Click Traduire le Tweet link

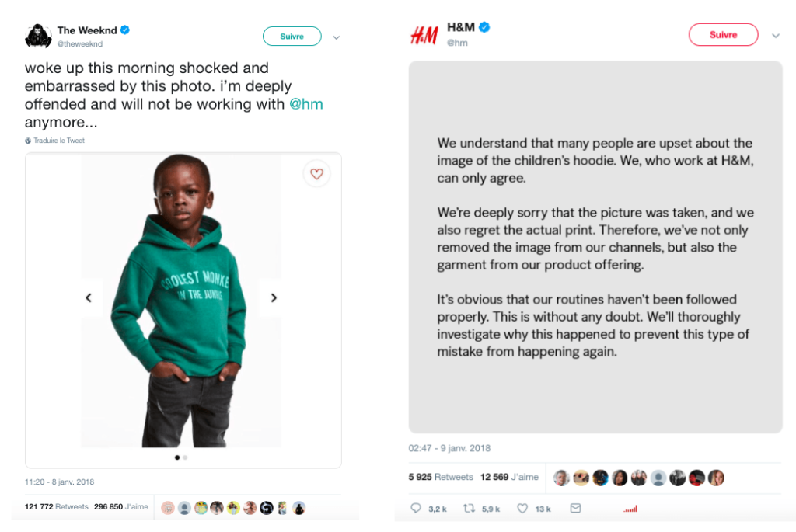pos(59,141)
